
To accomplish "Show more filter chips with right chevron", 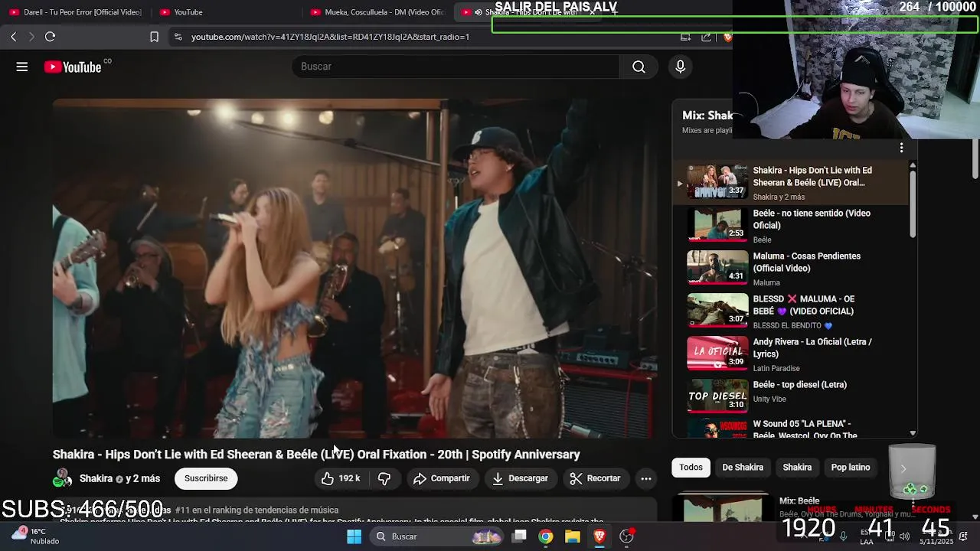I will tap(903, 468).
